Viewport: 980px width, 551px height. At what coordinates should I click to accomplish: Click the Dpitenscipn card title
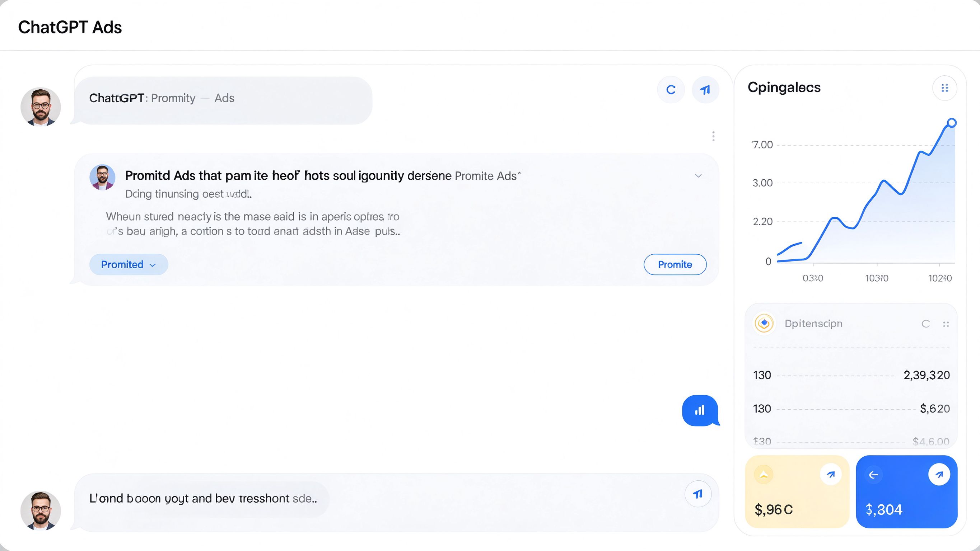[813, 324]
